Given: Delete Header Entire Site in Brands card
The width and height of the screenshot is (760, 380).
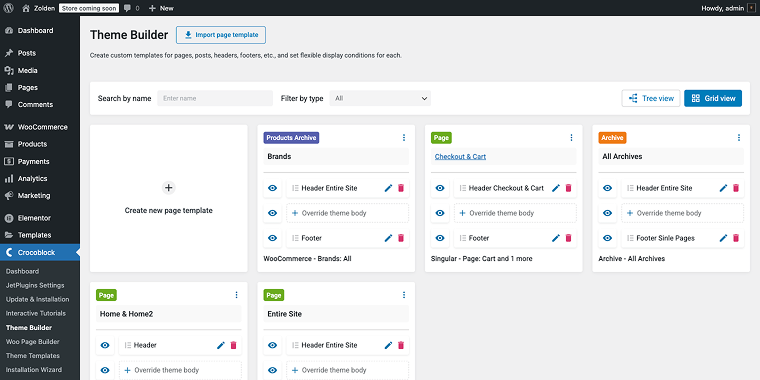Looking at the screenshot, I should 401,188.
